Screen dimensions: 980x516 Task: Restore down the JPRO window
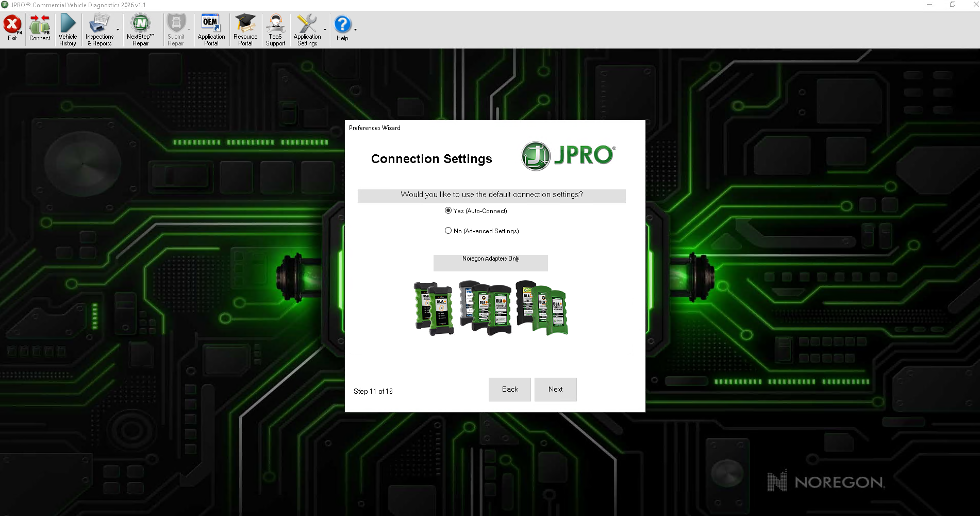tap(953, 5)
